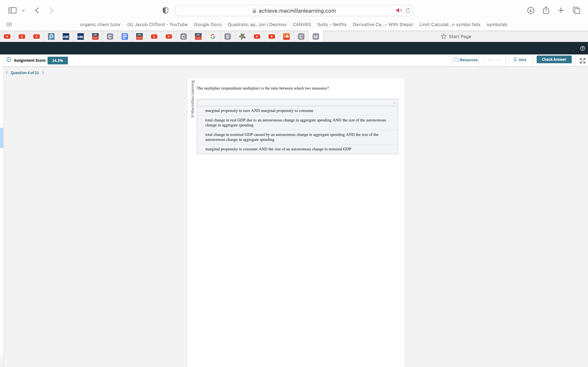Viewport: 588px width, 367px height.
Task: Click the Safari sidebar toggle icon
Action: click(12, 10)
